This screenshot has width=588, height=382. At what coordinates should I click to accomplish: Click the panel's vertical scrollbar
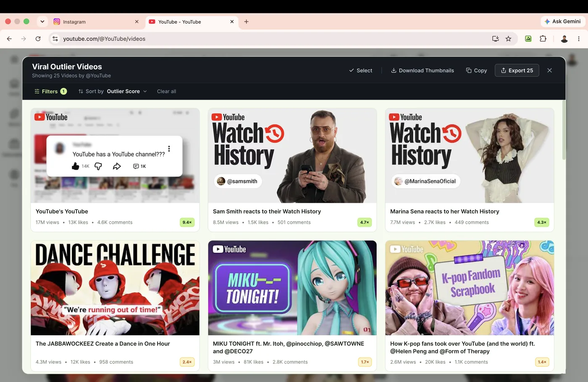(563, 130)
